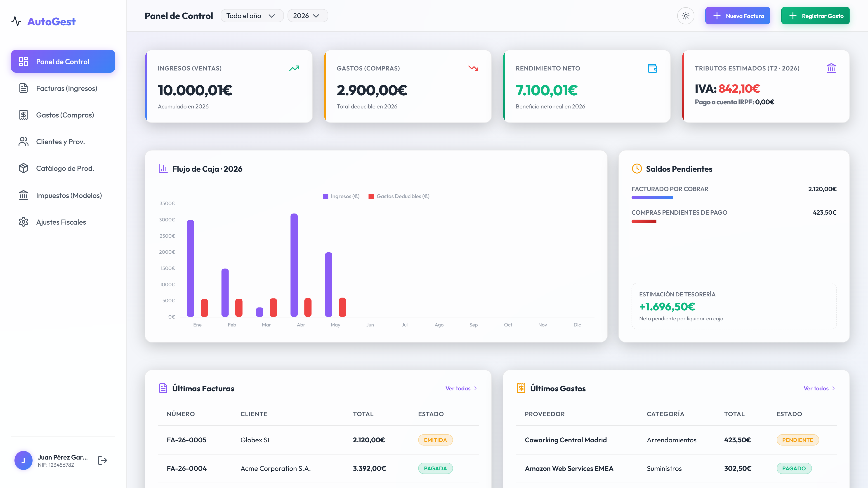Screen dimensions: 868x488
Task: Click the Compras Pendientes de Pago progress bar
Action: click(644, 221)
